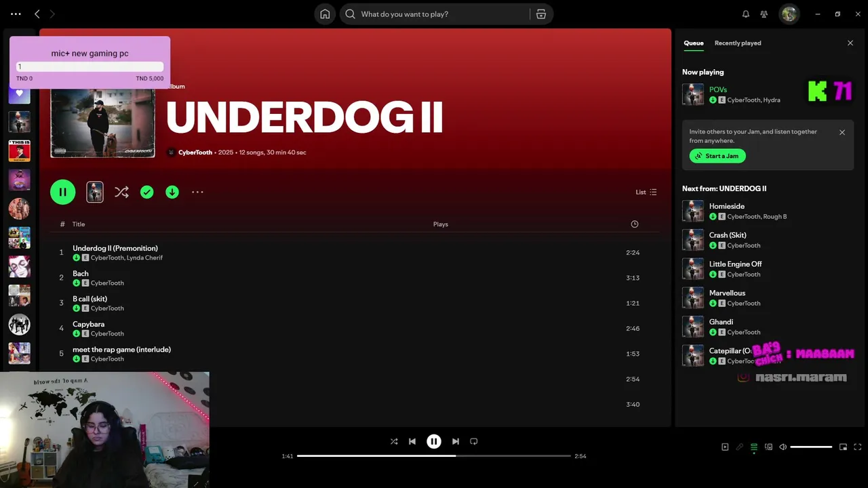Toggle shuffle in the bottom player bar
Image resolution: width=868 pixels, height=488 pixels.
[394, 441]
